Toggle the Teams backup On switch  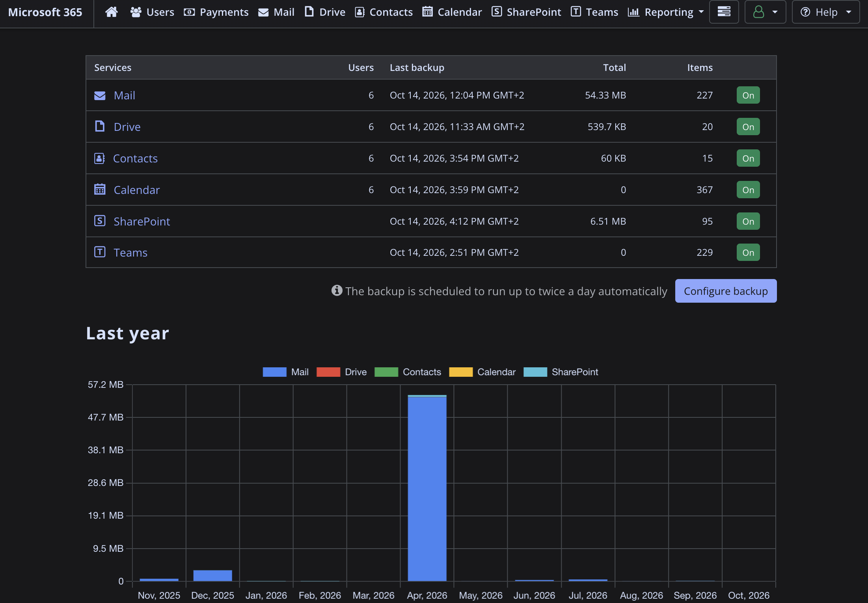point(748,253)
